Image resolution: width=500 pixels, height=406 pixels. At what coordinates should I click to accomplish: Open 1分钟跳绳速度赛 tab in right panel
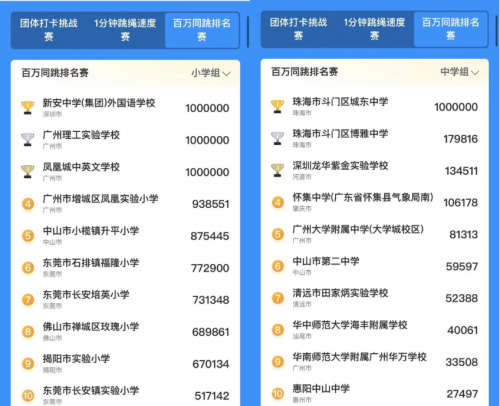374,29
